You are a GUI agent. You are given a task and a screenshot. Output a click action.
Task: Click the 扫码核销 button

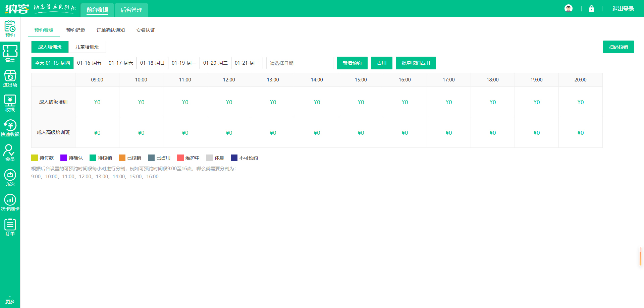[x=618, y=47]
